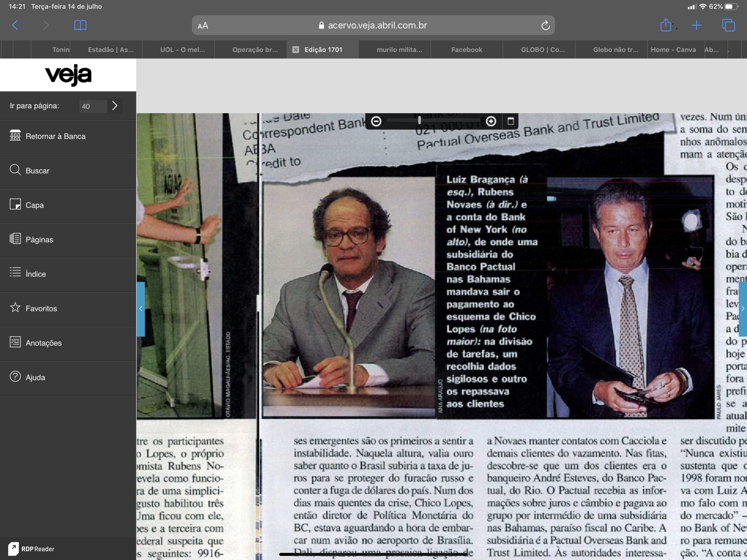
Task: Open the Índice table of contents
Action: (x=68, y=274)
